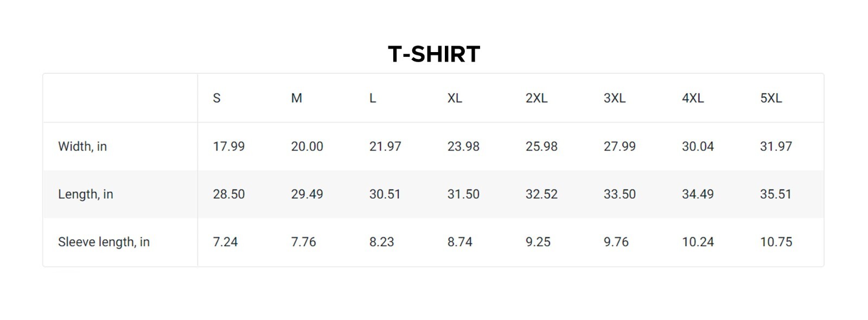Viewport: 868px width, 320px height.
Task: Select the 20.00 width cell
Action: pos(307,146)
